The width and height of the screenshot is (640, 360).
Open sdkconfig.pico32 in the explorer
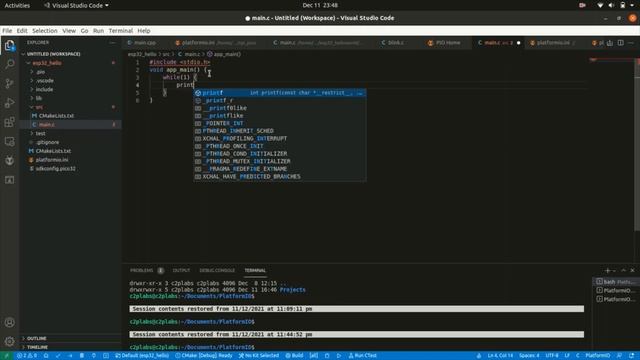coord(70,169)
